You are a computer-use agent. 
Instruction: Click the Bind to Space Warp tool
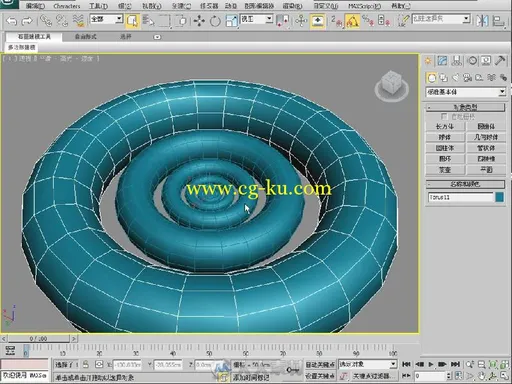[x=78, y=21]
